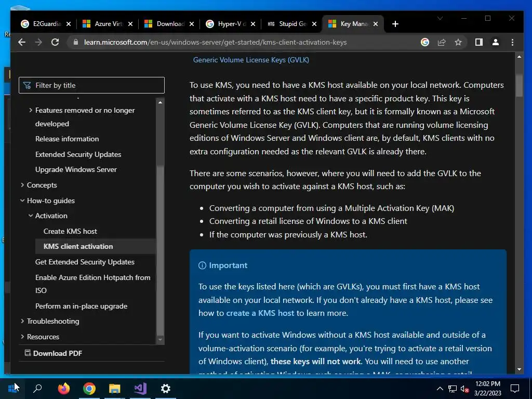The width and height of the screenshot is (532, 399).
Task: Open Chrome tab search dropdown
Action: (440, 18)
